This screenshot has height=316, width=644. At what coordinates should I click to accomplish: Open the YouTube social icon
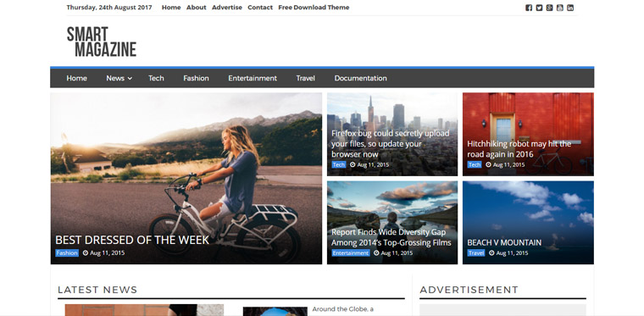(560, 8)
